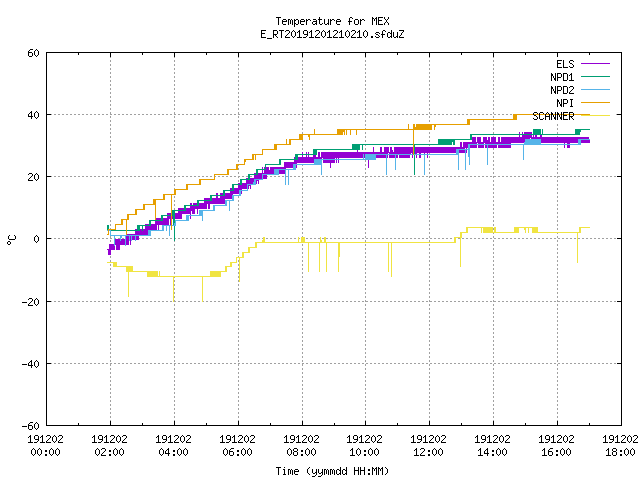Viewport: 640px width, 480px height.
Task: Click the y-axis label 40
Action: tap(33, 115)
